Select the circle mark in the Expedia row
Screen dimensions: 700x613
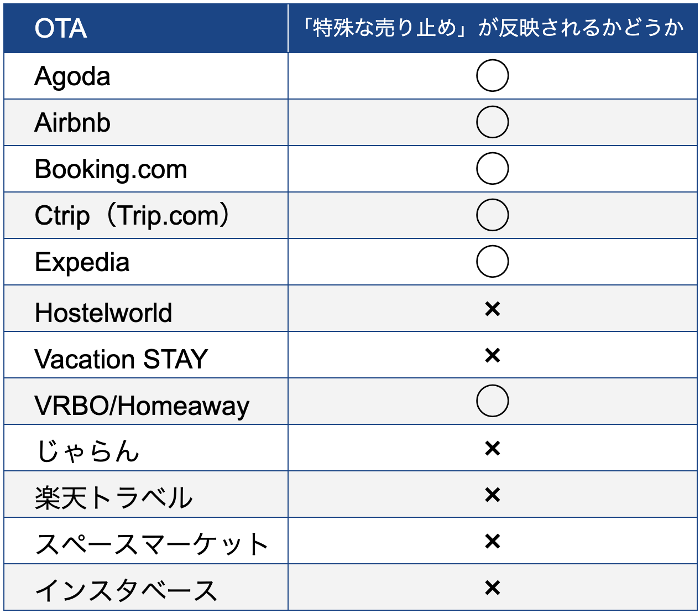[x=492, y=262]
